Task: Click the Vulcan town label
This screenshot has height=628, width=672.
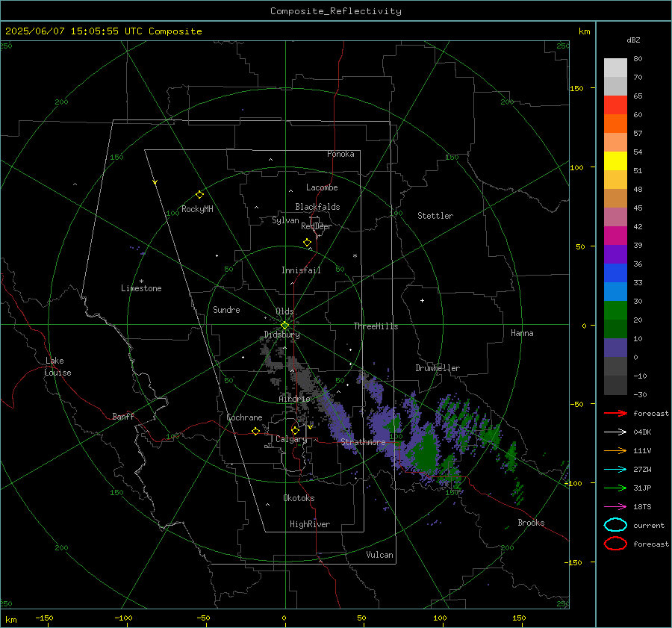Action: [x=379, y=555]
